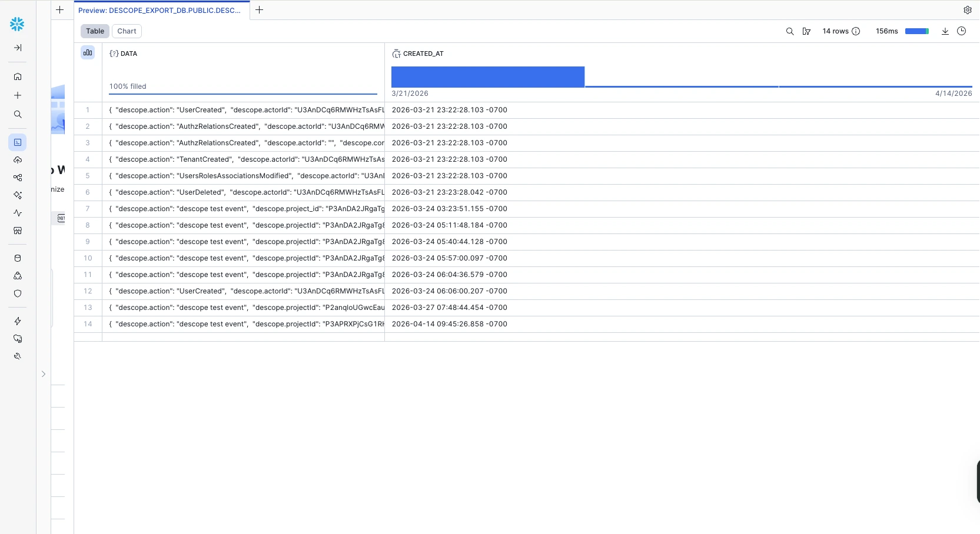Open the Marketplace icon in the sidebar

(18, 231)
